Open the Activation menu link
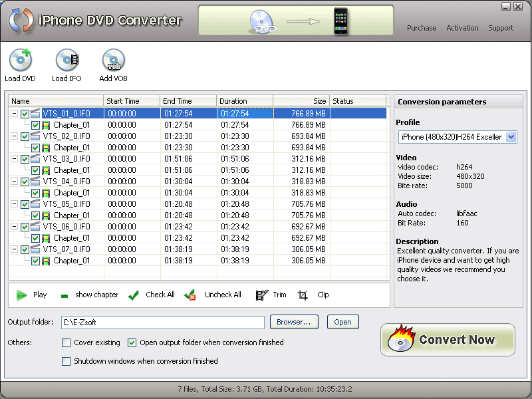This screenshot has width=532, height=399. (462, 28)
